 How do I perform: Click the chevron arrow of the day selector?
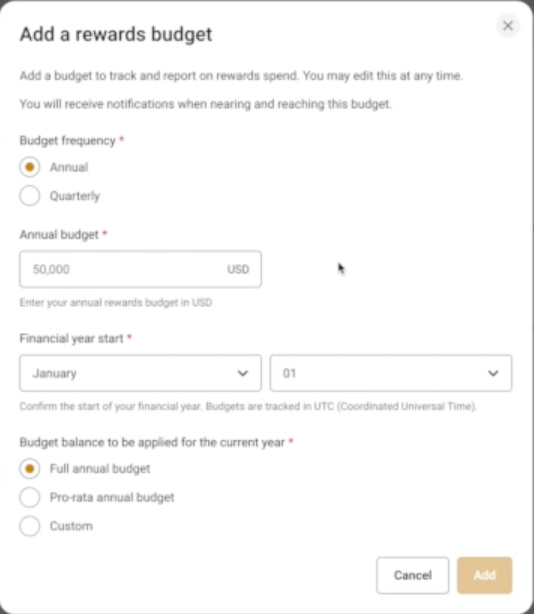point(493,373)
